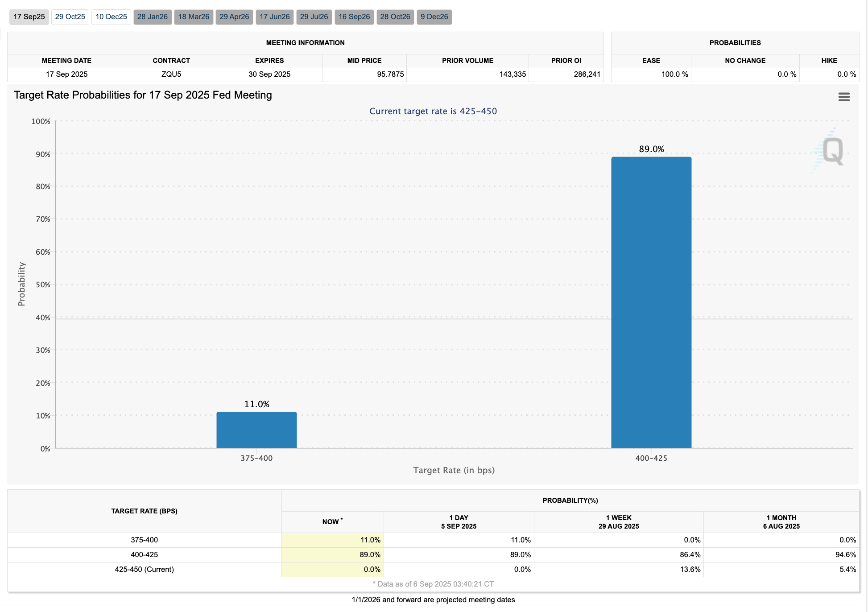
Task: Click the 1 WEEK column header
Action: 619,522
